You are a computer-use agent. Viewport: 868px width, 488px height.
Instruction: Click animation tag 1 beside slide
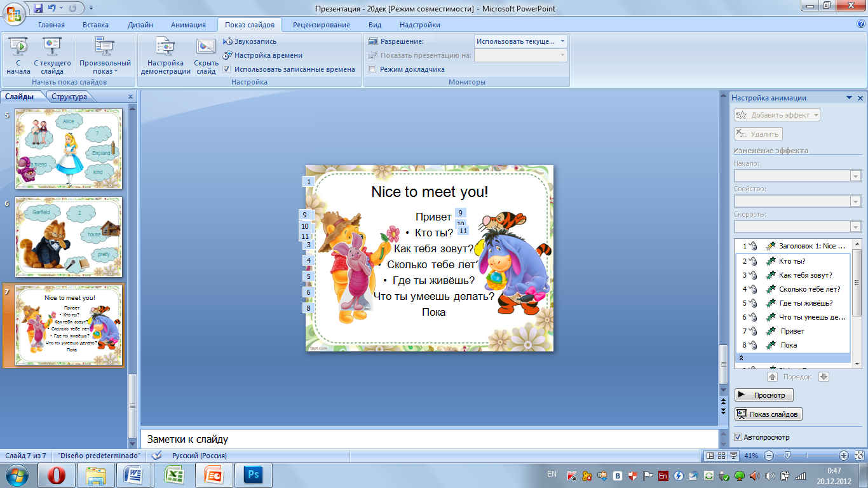point(309,182)
